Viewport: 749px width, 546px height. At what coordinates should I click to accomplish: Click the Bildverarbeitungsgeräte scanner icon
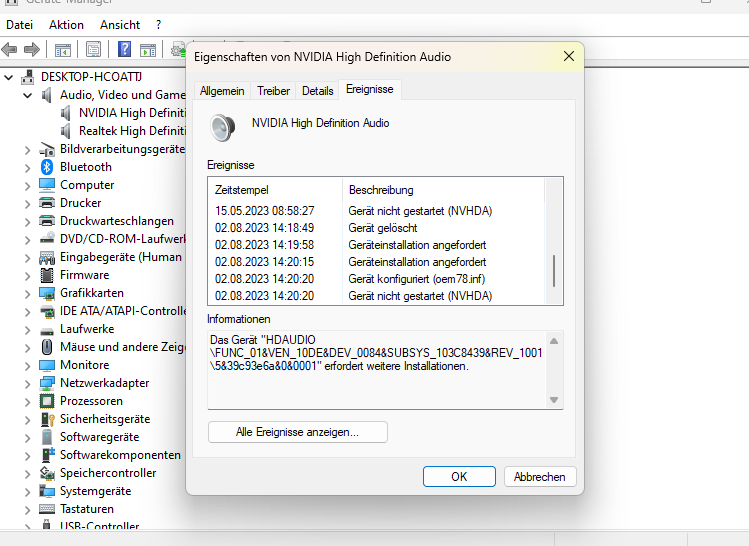coord(47,150)
